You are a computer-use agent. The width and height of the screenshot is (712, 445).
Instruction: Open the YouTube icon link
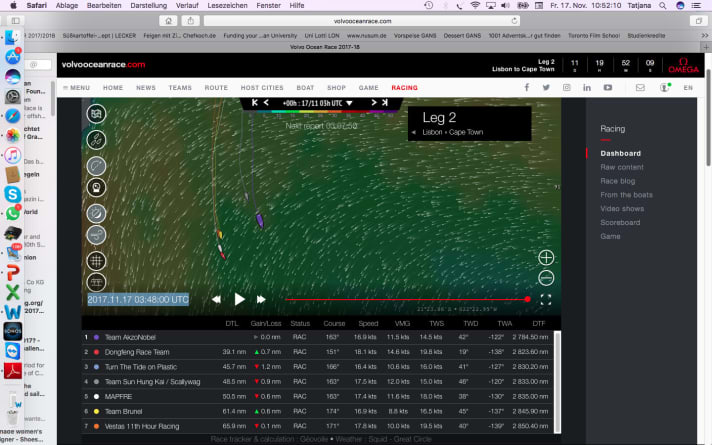(x=608, y=87)
